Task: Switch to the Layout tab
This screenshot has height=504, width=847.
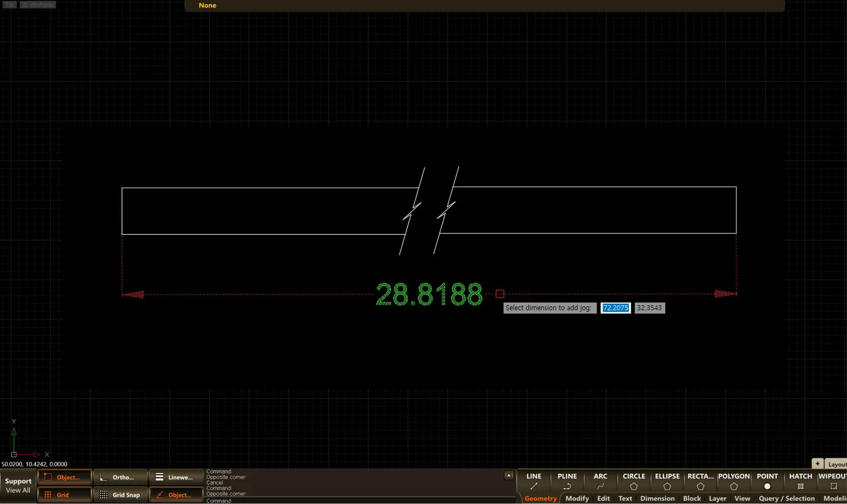Action: pos(836,464)
